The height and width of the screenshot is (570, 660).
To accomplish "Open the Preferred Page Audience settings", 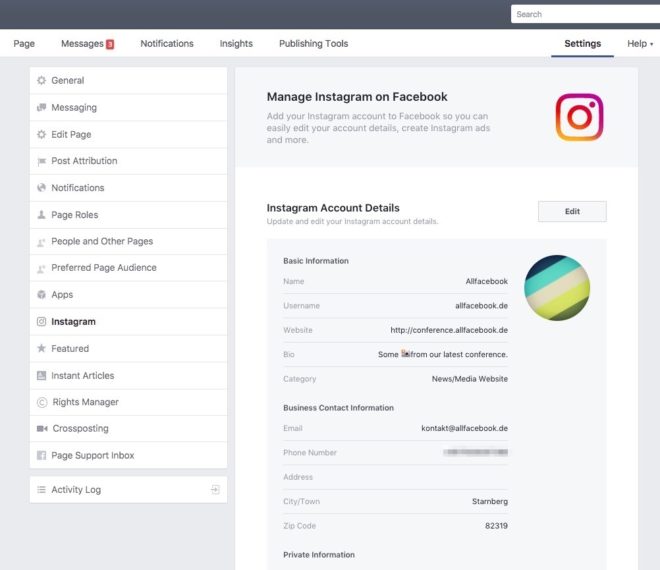I will click(128, 268).
